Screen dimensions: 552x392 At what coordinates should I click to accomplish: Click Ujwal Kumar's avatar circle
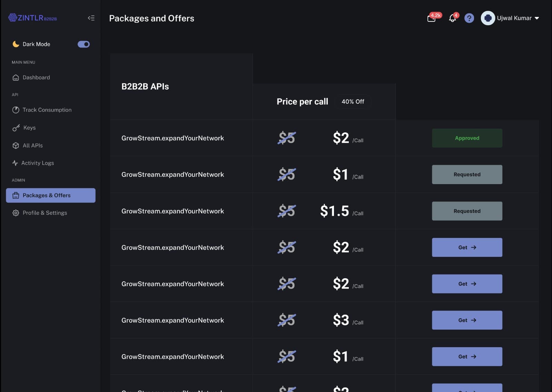487,18
